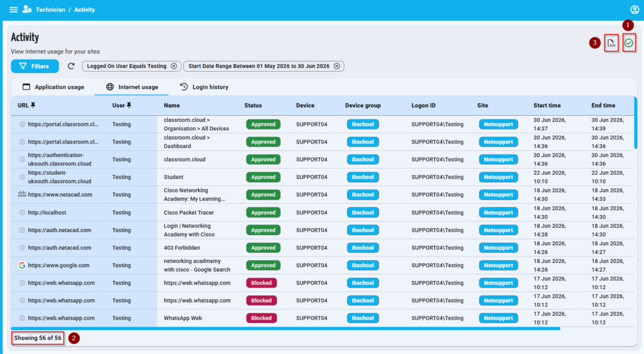
Task: Open the user account profile icon
Action: 635,9
